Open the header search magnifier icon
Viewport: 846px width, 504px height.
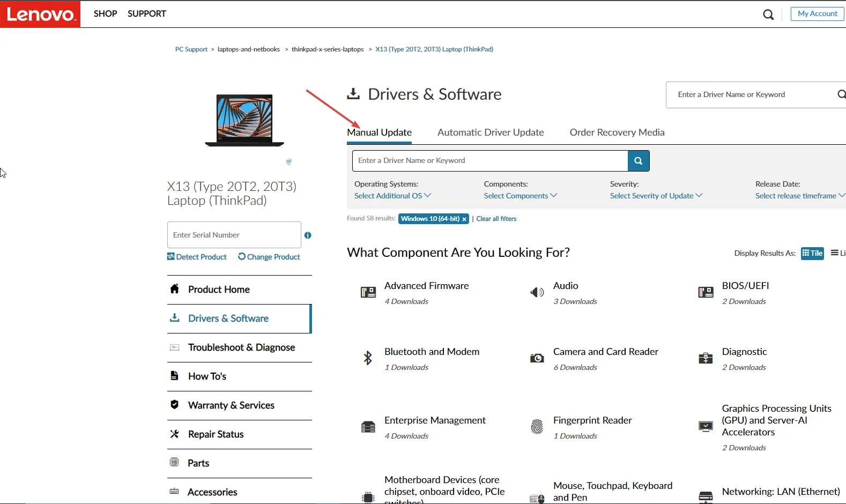pos(768,14)
